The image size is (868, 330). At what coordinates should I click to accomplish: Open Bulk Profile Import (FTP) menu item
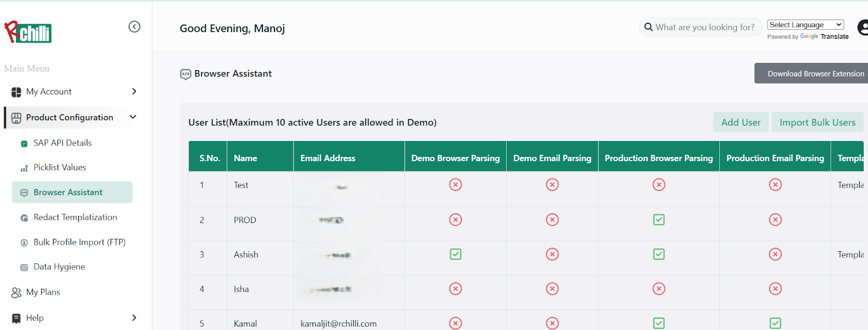pos(79,242)
